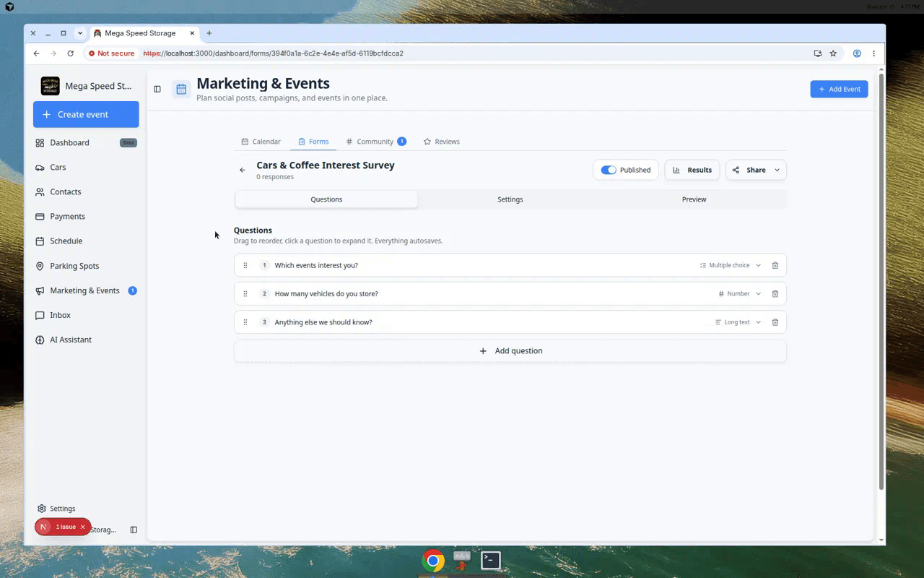Go back in browser history
The width and height of the screenshot is (924, 578).
click(37, 53)
